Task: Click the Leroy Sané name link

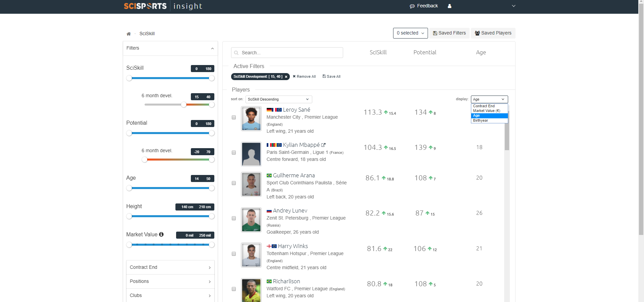Action: click(x=297, y=110)
